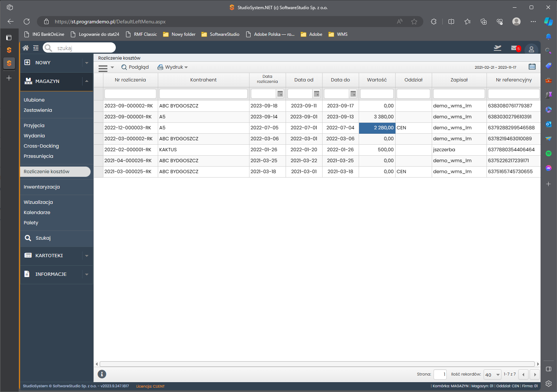Open Kalendarze in the left menu
The width and height of the screenshot is (557, 392).
(37, 213)
